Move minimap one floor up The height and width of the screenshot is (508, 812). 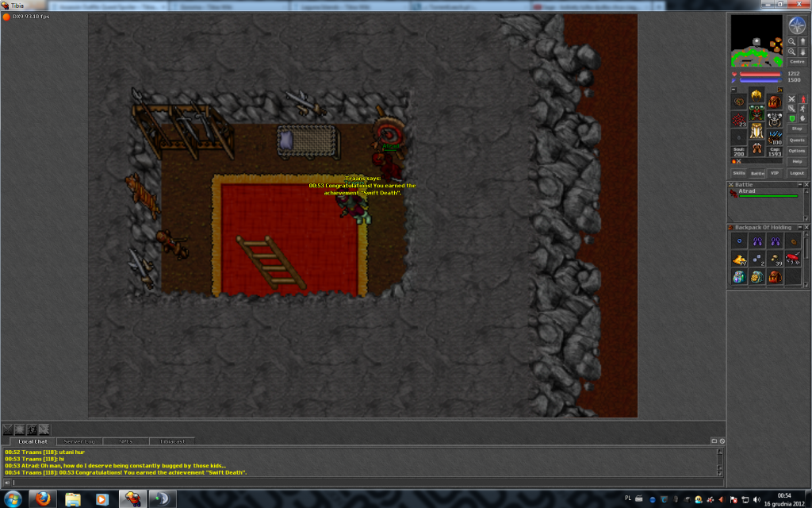(802, 41)
